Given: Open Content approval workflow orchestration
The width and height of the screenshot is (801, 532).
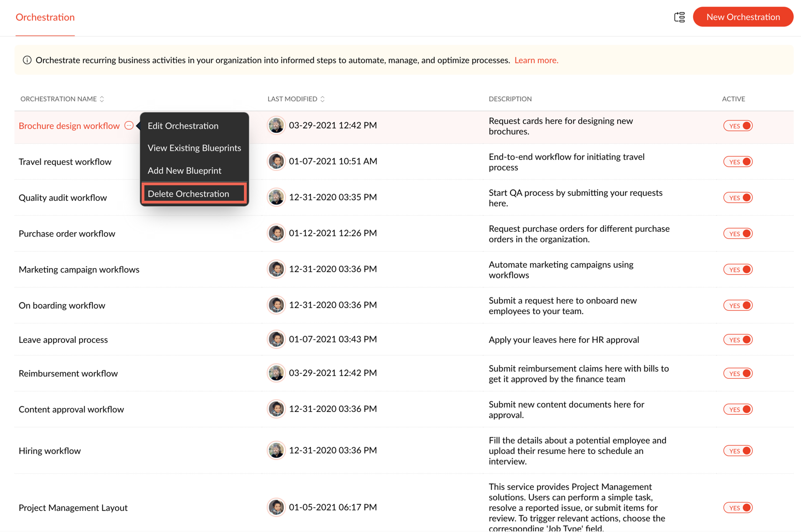Looking at the screenshot, I should coord(71,410).
